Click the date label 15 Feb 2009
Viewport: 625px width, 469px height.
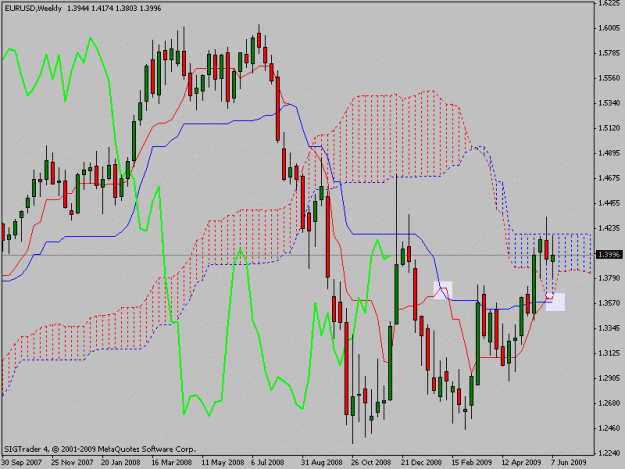(472, 463)
